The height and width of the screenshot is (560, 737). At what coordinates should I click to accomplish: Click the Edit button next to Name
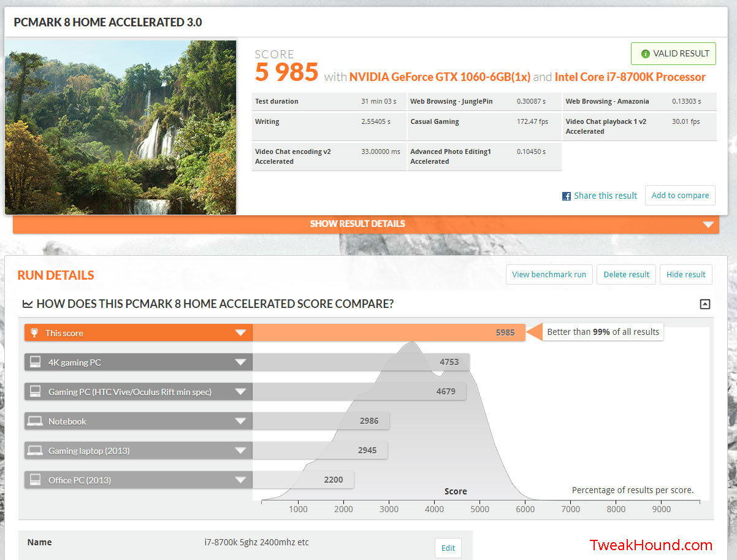pyautogui.click(x=448, y=548)
